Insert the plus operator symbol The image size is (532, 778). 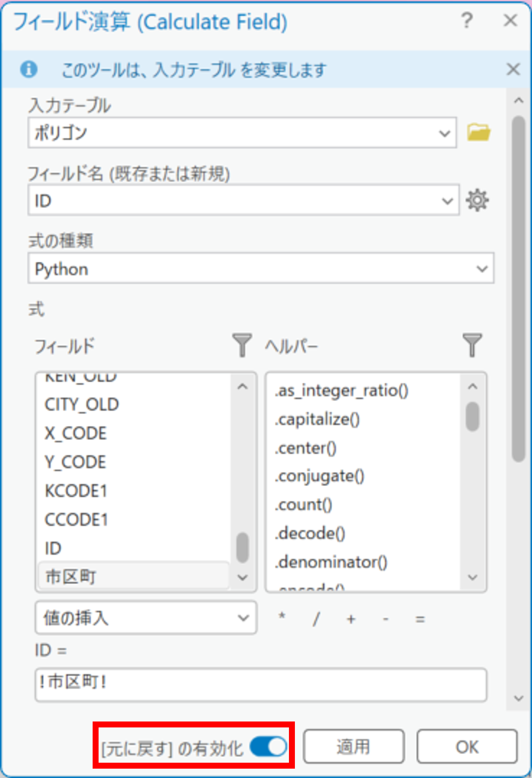click(351, 619)
